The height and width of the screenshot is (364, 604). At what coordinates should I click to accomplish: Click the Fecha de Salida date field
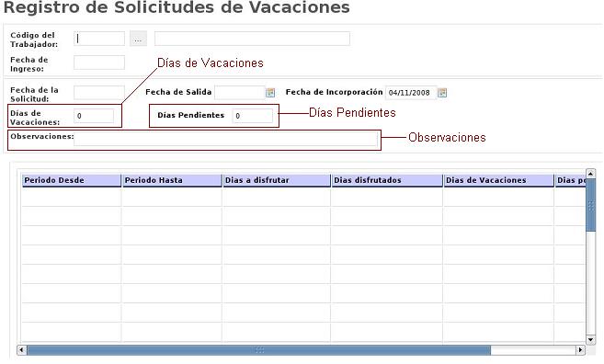click(x=240, y=93)
